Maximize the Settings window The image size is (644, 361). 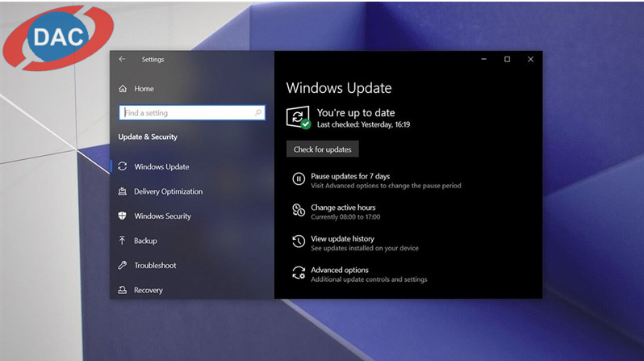click(508, 59)
